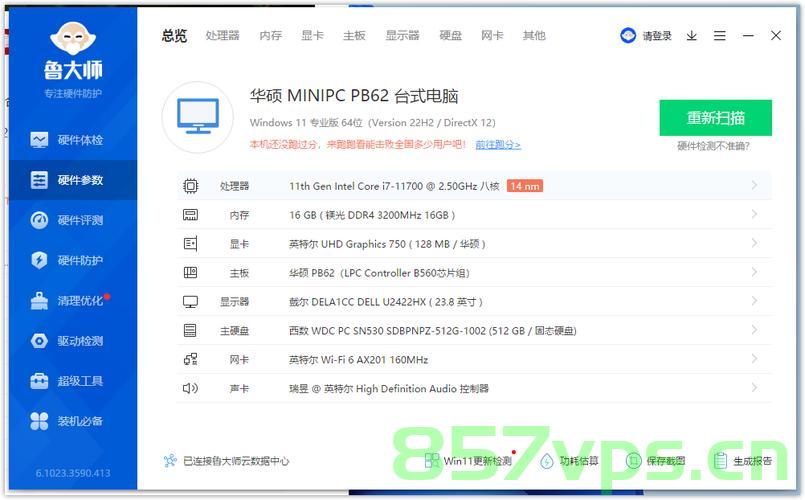This screenshot has width=805, height=500.
Task: Click the green 重新扫描 button
Action: pos(716,118)
